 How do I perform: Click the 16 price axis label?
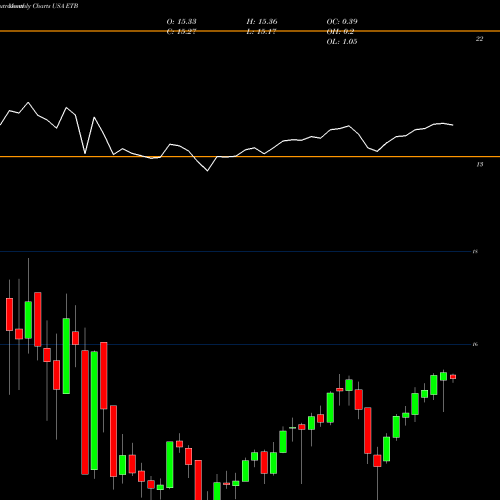(475, 344)
